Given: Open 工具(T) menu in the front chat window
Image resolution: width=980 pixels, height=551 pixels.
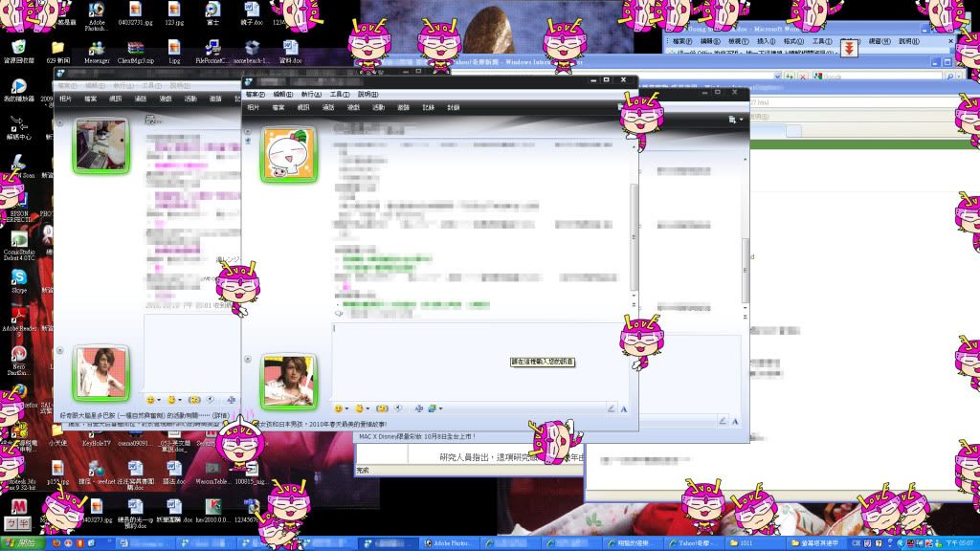Looking at the screenshot, I should (340, 95).
